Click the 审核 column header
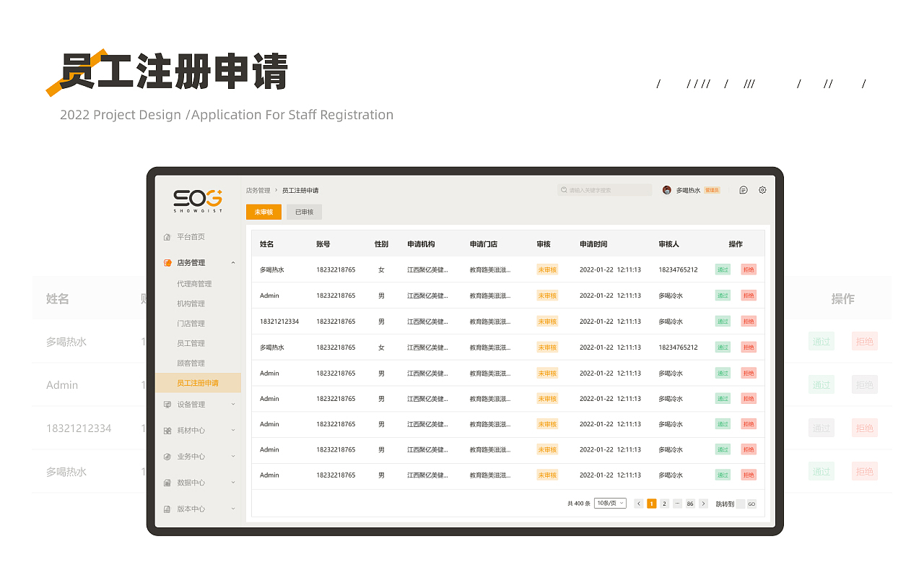This screenshot has height=578, width=924. 544,244
